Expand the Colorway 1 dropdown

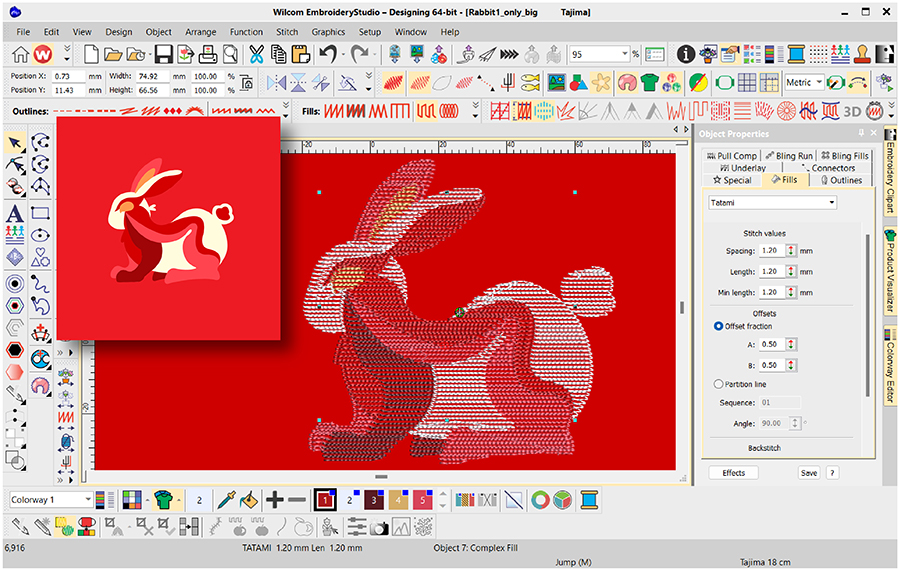click(x=88, y=499)
